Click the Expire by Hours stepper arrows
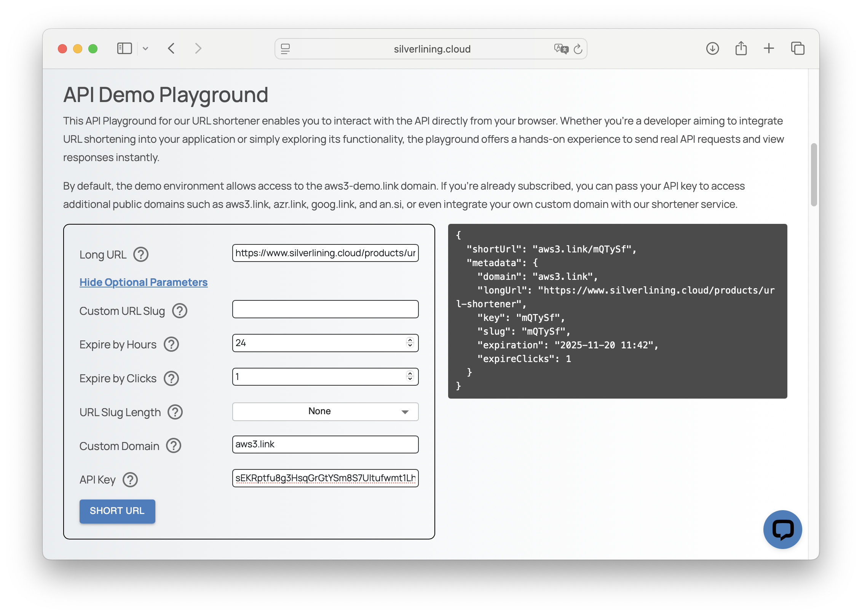The height and width of the screenshot is (616, 862). click(410, 343)
